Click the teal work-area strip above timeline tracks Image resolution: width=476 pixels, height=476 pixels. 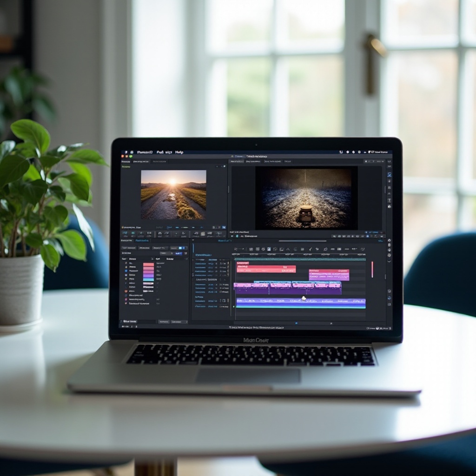pos(300,259)
